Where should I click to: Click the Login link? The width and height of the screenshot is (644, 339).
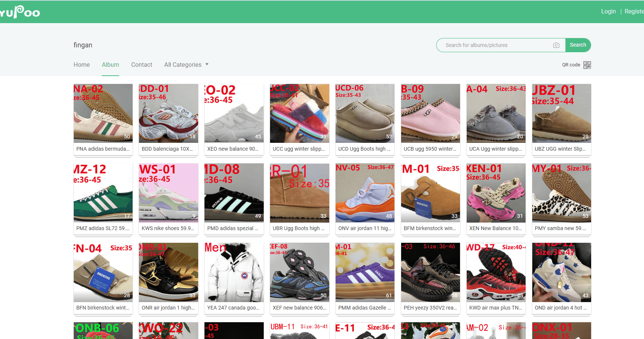[608, 12]
